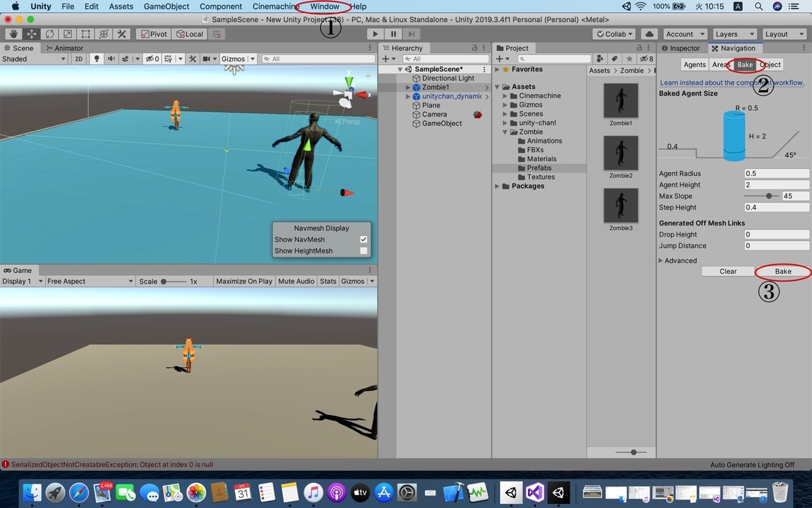Image resolution: width=812 pixels, height=508 pixels.
Task: Adjust the Project icon size slider
Action: tap(633, 452)
